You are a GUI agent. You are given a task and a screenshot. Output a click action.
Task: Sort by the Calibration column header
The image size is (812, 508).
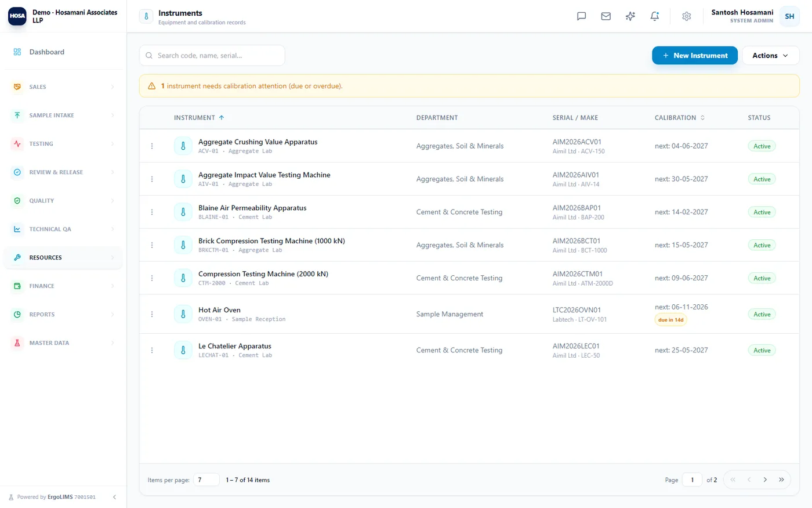click(x=680, y=118)
